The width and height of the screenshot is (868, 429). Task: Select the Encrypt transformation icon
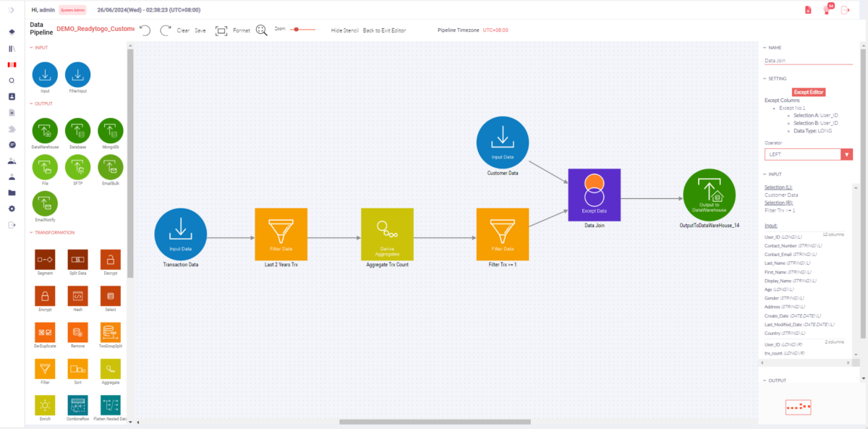tap(45, 294)
